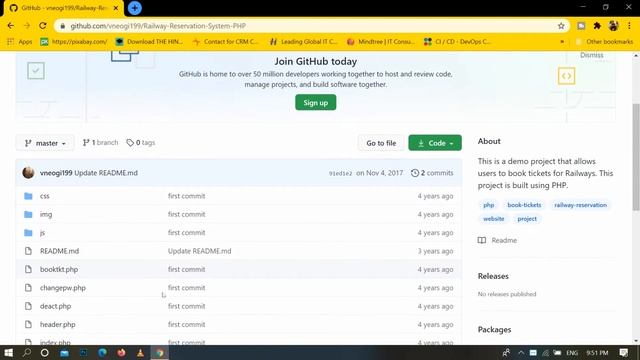Open the Download THE HIN... bookmark
This screenshot has width=640, height=360.
149,42
